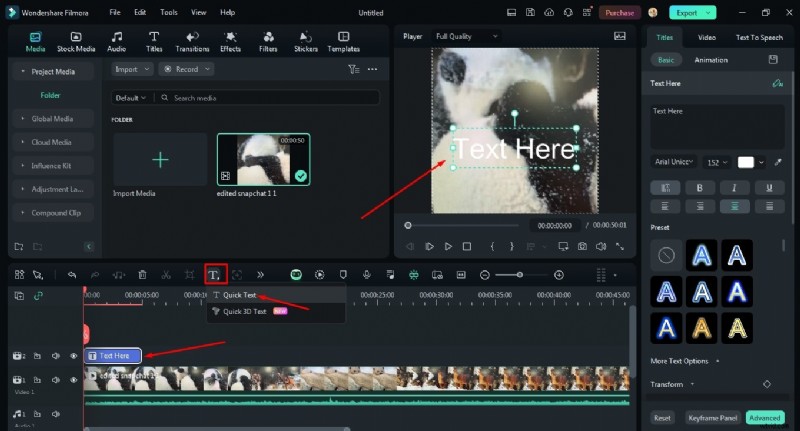Play the preview video
The image size is (800, 431).
[x=448, y=246]
